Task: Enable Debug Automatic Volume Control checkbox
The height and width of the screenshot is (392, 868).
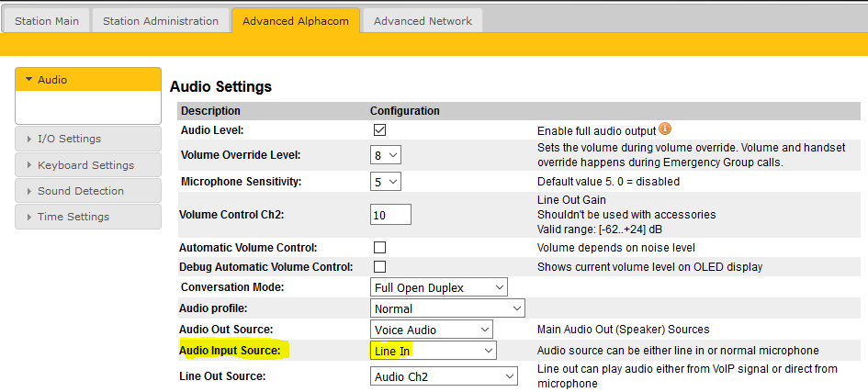Action: point(379,267)
